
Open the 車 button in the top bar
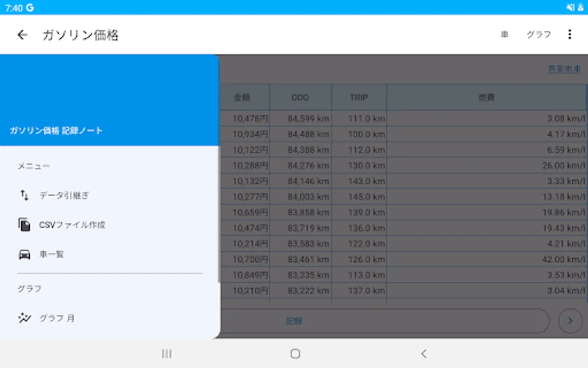click(505, 35)
